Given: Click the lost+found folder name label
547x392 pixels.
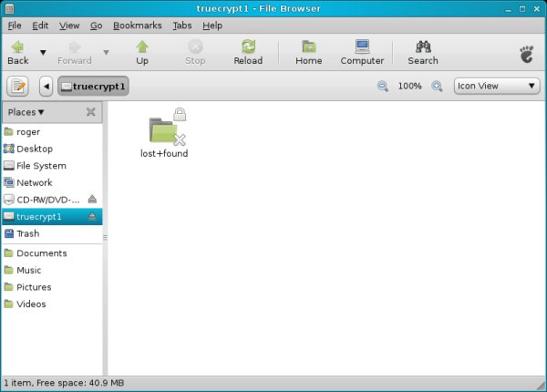Looking at the screenshot, I should pos(164,153).
